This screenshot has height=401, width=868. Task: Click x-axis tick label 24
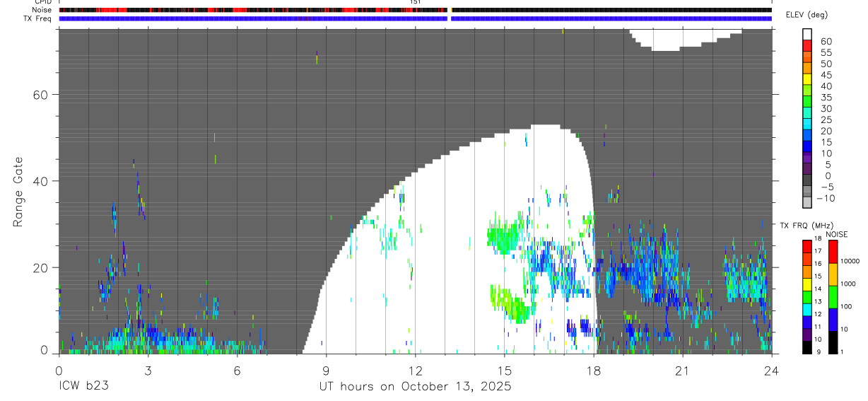(x=772, y=371)
